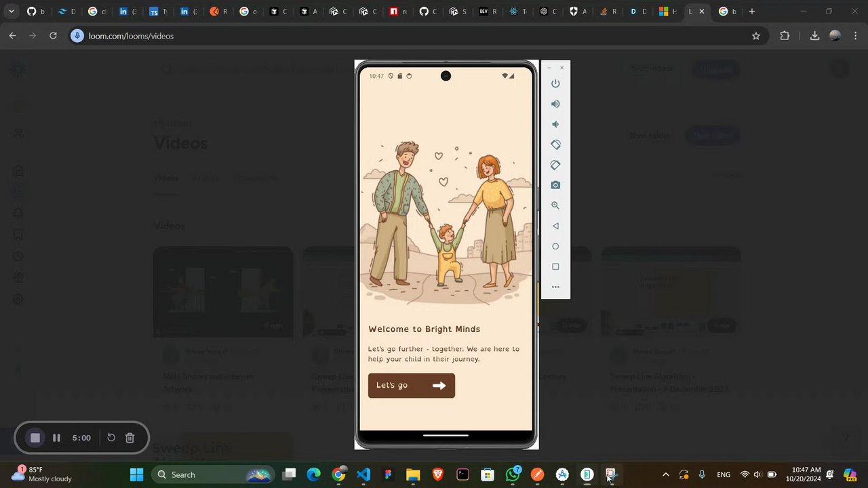The height and width of the screenshot is (488, 868).
Task: Tap the emulator back triangle button
Action: pyautogui.click(x=555, y=226)
